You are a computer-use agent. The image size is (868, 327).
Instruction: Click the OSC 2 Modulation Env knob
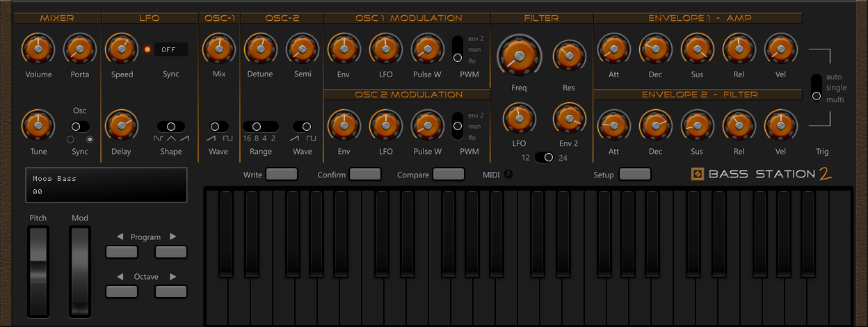pyautogui.click(x=344, y=126)
